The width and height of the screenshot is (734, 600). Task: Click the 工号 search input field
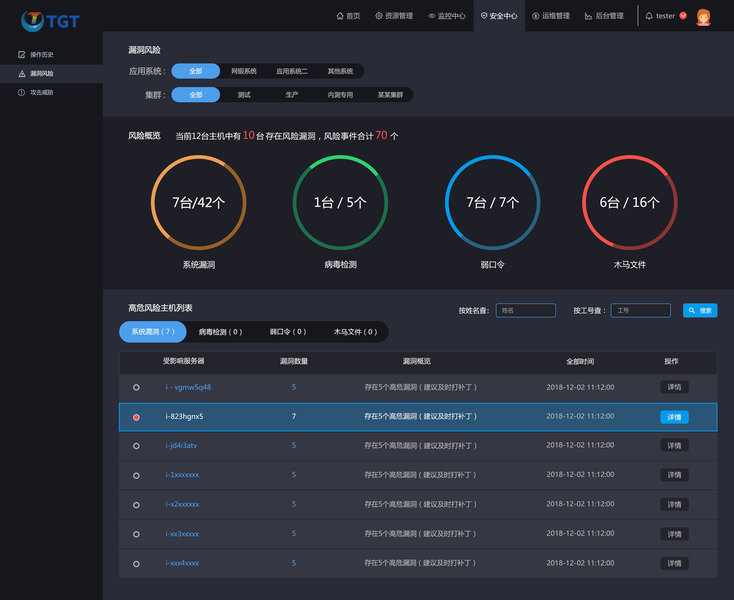point(640,310)
